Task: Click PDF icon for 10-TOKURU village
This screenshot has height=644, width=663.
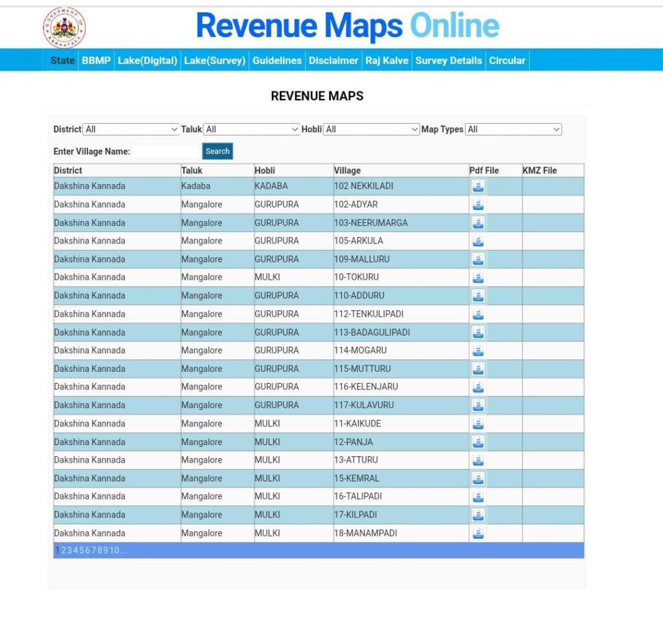Action: pos(478,277)
